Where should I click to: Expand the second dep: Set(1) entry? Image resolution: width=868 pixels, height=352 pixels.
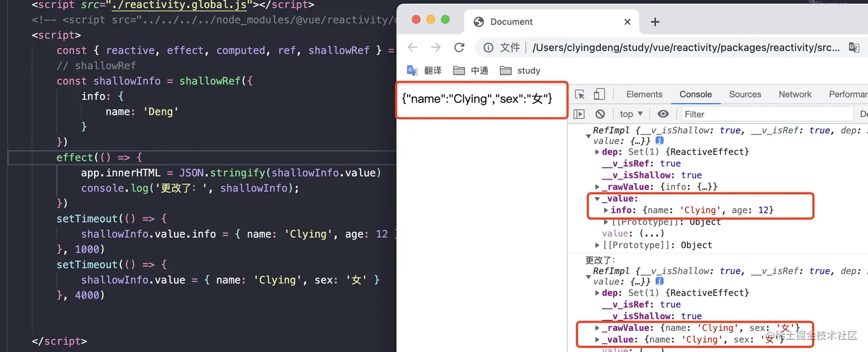pos(598,293)
